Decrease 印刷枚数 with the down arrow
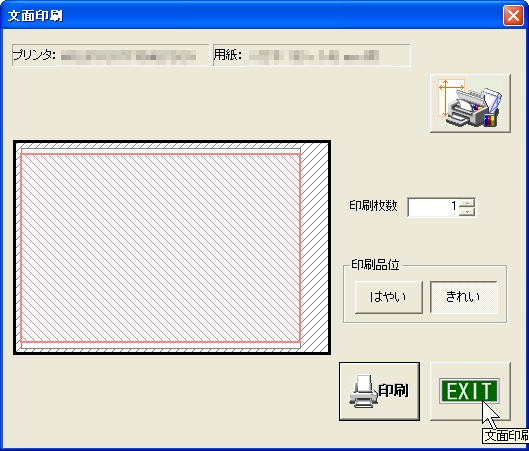This screenshot has width=529, height=451. pyautogui.click(x=467, y=212)
